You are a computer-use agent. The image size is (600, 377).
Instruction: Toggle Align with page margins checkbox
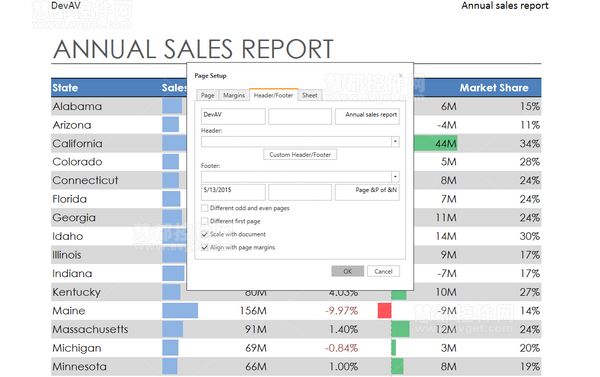205,247
